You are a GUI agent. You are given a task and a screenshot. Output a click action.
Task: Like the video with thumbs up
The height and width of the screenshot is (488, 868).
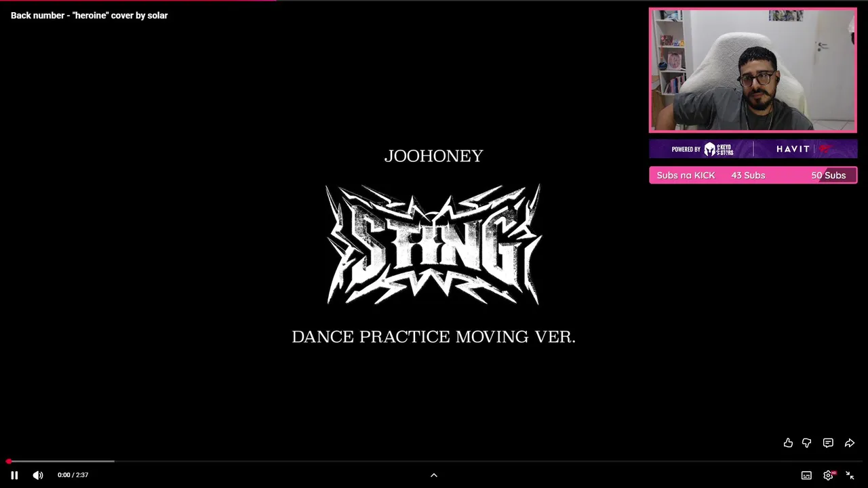click(788, 443)
